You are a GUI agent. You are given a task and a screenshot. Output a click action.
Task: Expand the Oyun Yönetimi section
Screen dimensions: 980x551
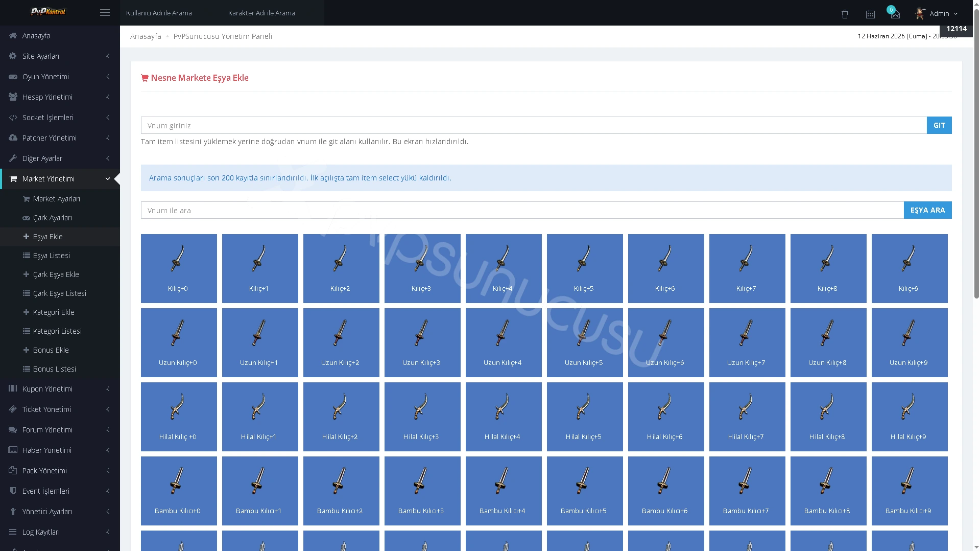coord(60,77)
